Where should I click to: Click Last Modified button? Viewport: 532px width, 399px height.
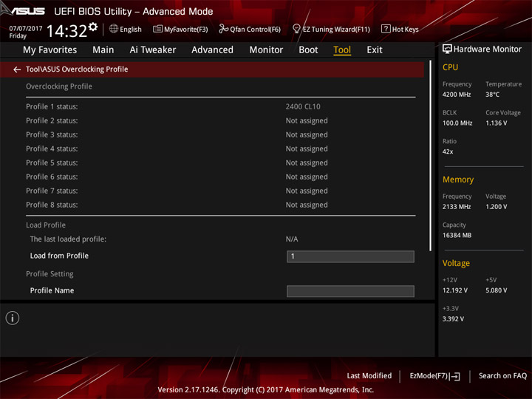(x=369, y=376)
